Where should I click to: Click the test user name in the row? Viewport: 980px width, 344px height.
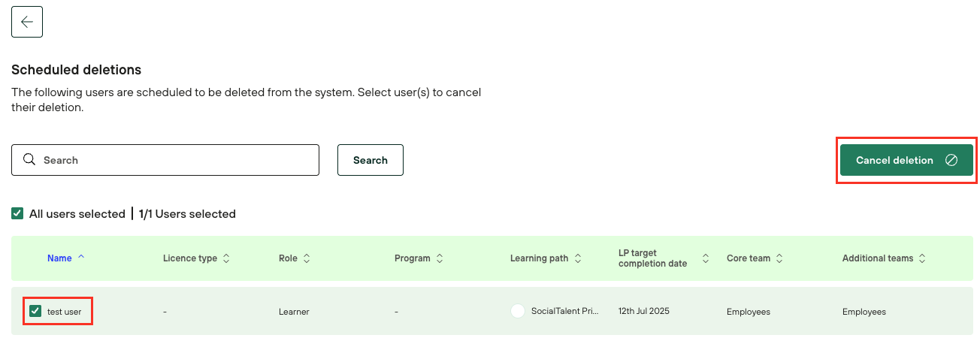64,312
